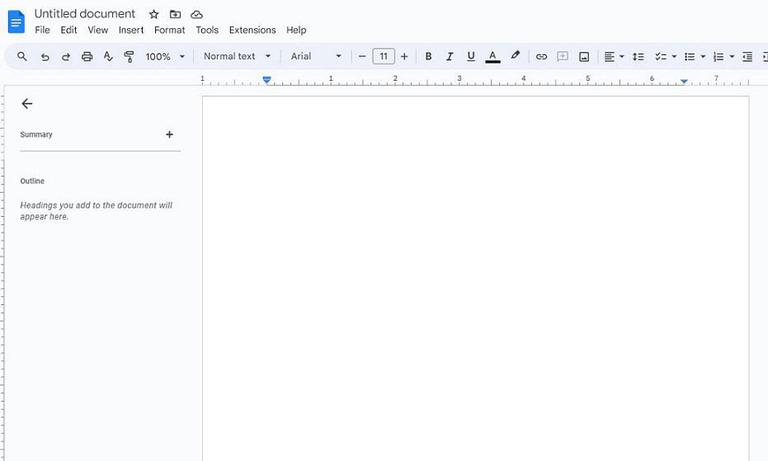Decrease indent with the toolbar icon
This screenshot has height=461, width=768.
747,57
